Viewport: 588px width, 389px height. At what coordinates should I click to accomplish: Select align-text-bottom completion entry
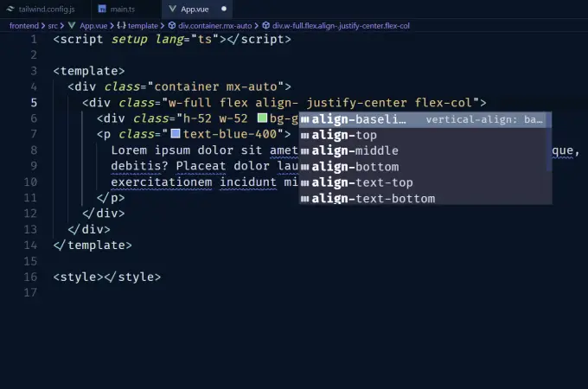coord(373,199)
